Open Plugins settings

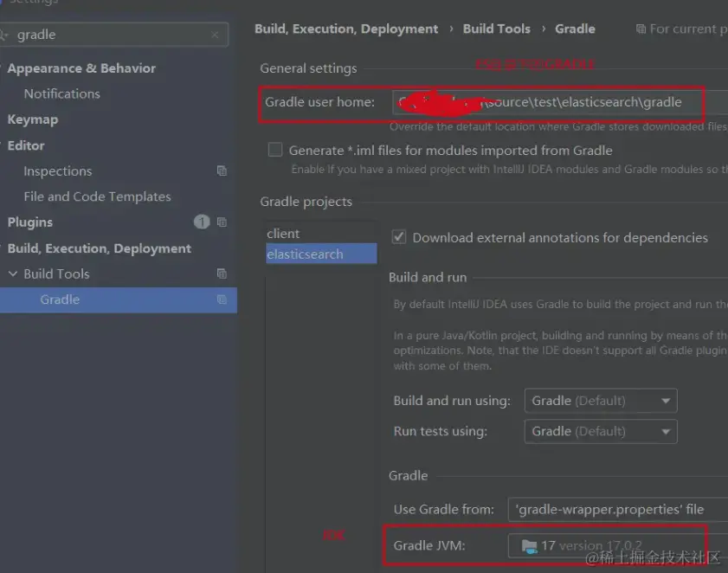click(x=29, y=222)
